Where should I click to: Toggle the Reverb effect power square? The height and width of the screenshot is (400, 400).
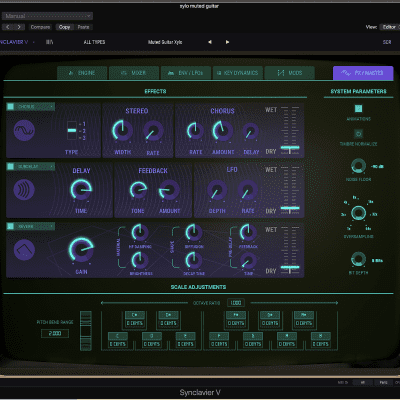click(x=11, y=226)
